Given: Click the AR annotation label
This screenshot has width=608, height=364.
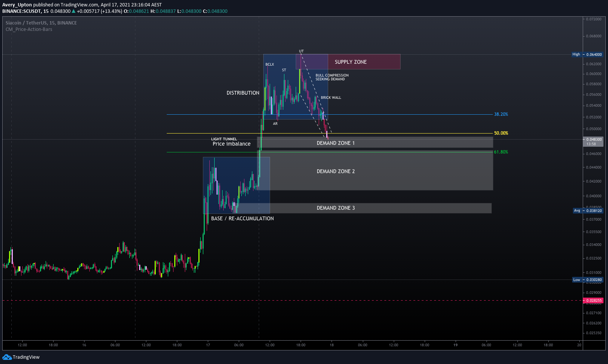Looking at the screenshot, I should pyautogui.click(x=275, y=124).
